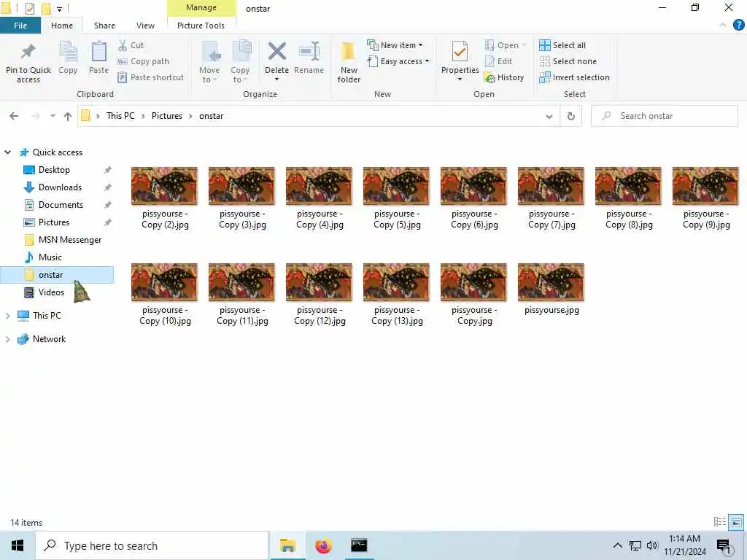Go up one folder level arrow
747x560 pixels.
[x=68, y=116]
